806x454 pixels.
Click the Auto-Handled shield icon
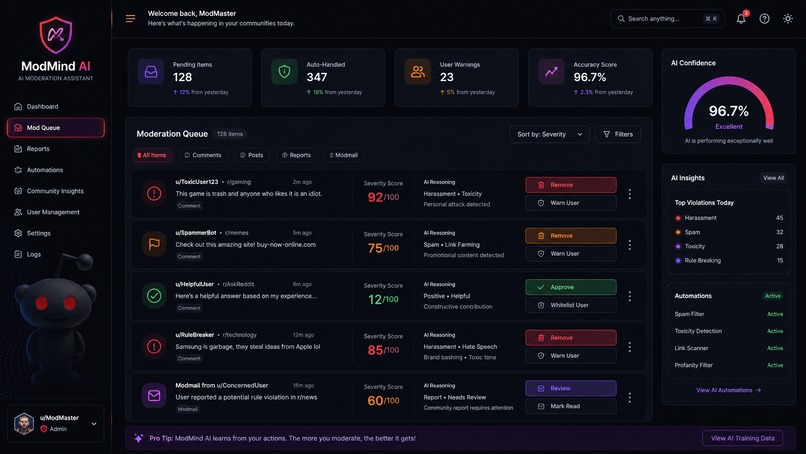(284, 71)
